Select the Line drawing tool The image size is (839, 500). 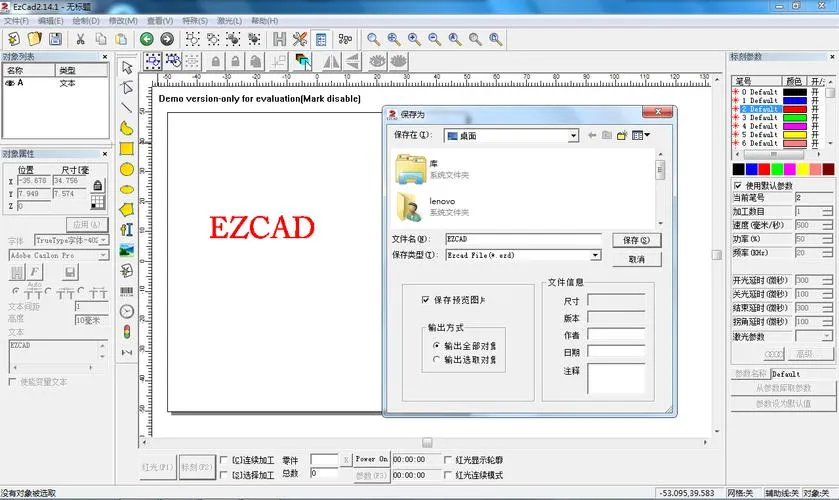(127, 108)
